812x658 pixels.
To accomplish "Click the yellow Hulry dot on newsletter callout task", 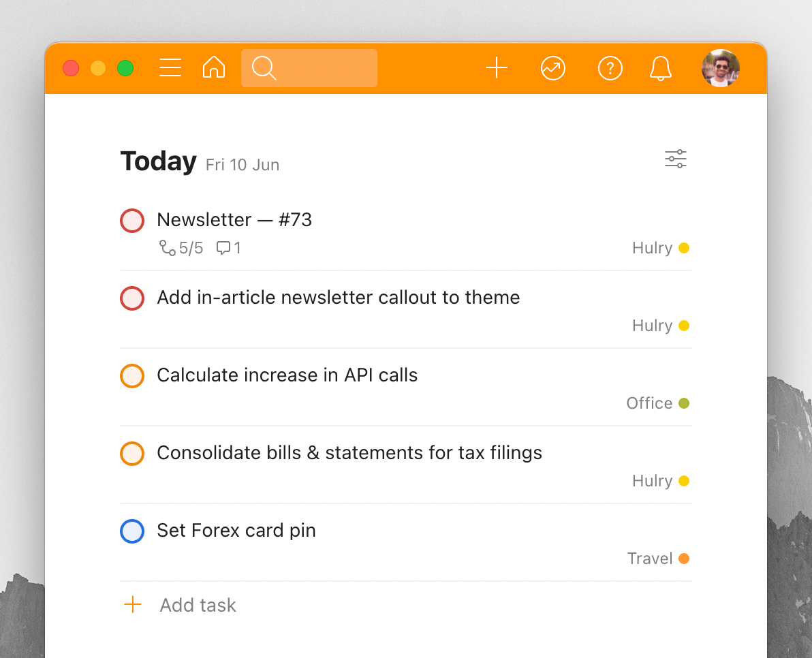I will click(x=683, y=326).
